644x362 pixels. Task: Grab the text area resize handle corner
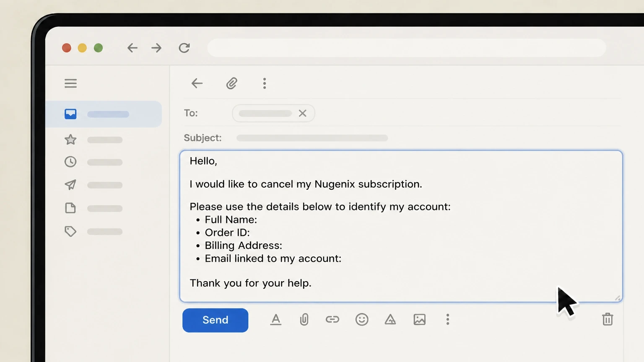[618, 298]
